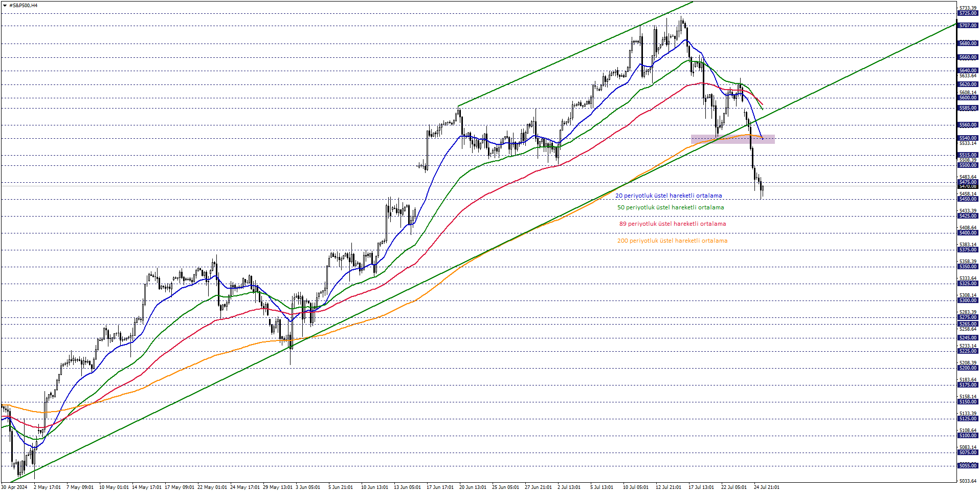Click the 5150.00 price level tag

coord(968,402)
